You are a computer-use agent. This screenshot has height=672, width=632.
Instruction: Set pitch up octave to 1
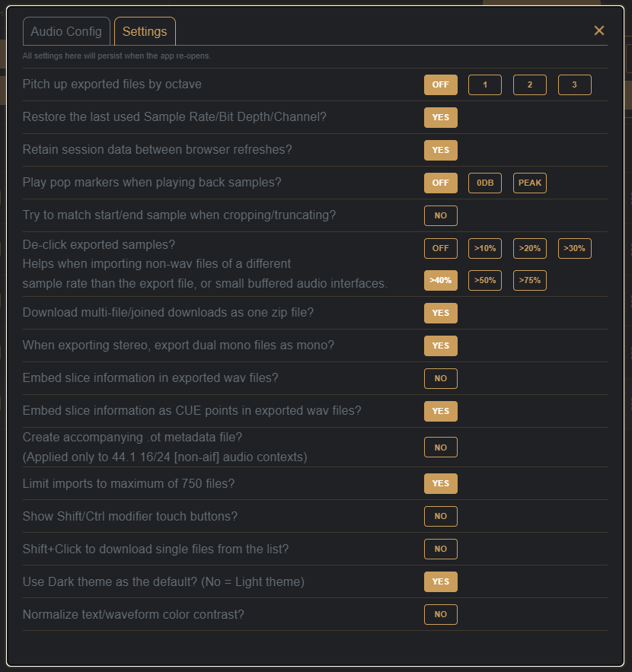click(x=484, y=84)
